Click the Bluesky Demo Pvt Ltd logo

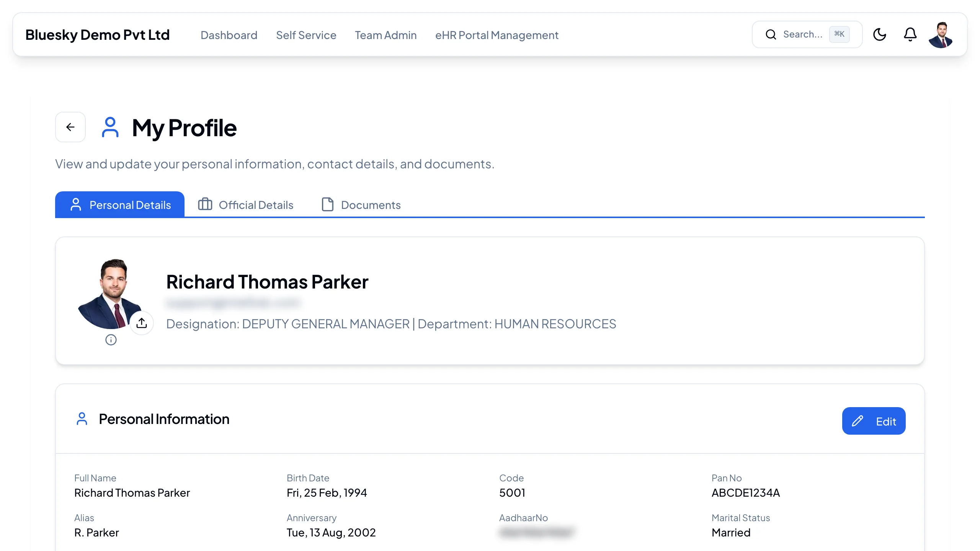click(97, 35)
